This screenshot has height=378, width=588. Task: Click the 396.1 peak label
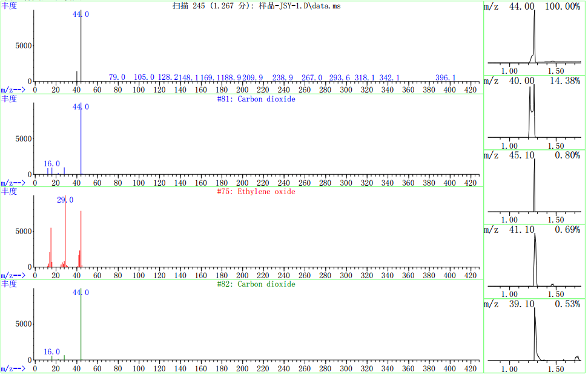point(446,78)
